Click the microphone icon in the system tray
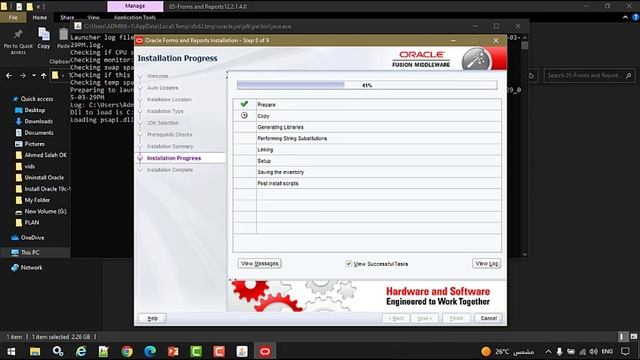 (x=559, y=351)
